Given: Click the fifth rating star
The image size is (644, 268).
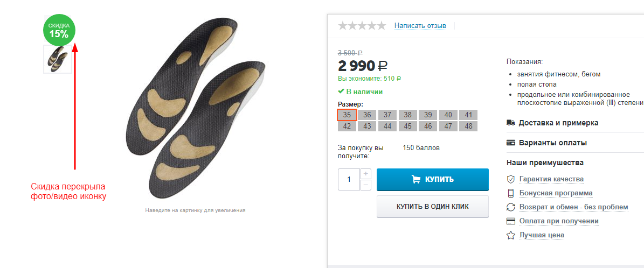Looking at the screenshot, I should pos(381,25).
